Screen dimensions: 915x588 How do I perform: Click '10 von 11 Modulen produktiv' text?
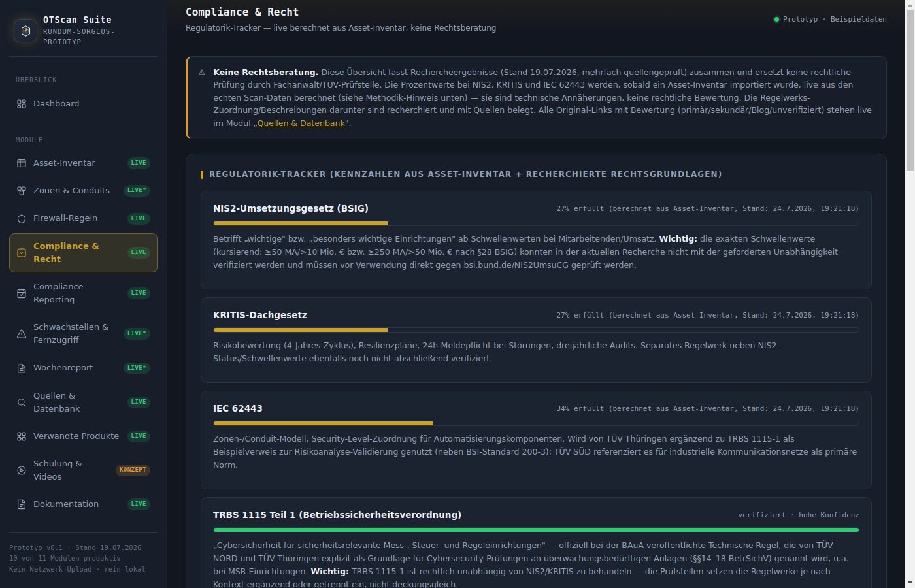pos(65,558)
